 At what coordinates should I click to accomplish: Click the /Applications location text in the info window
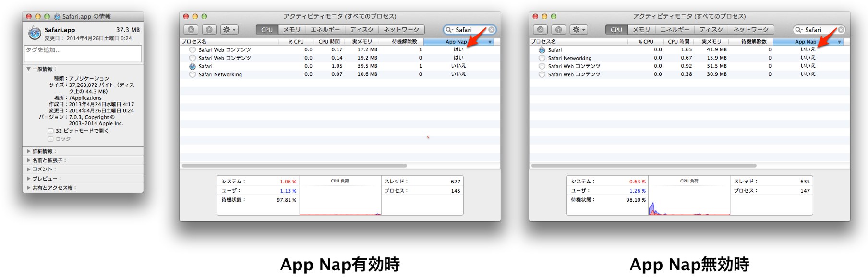[x=85, y=98]
